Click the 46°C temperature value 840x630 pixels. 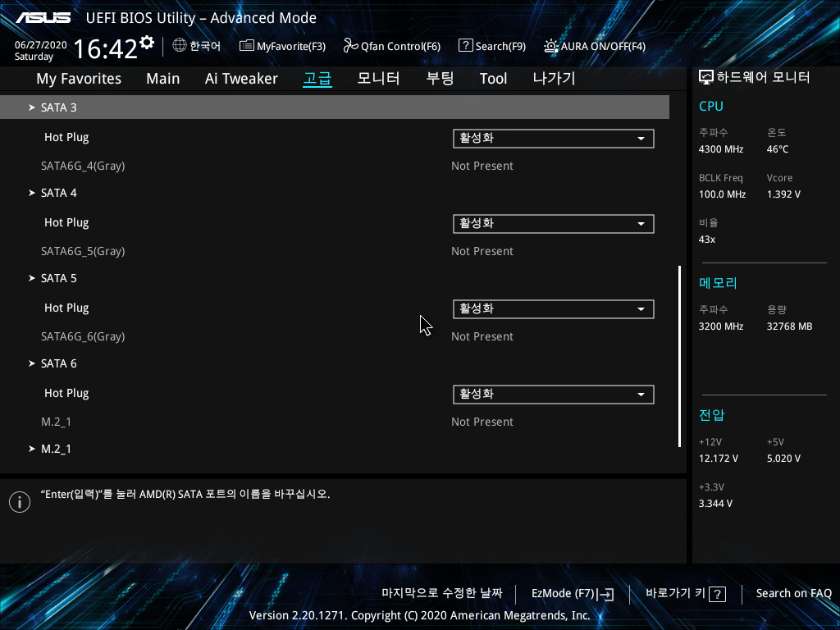[x=778, y=149]
